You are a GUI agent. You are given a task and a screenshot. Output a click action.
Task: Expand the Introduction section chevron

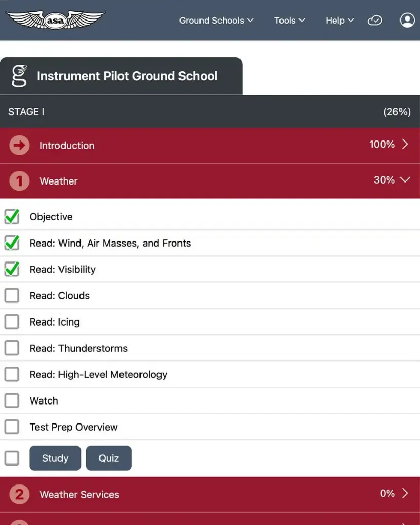[x=405, y=145]
